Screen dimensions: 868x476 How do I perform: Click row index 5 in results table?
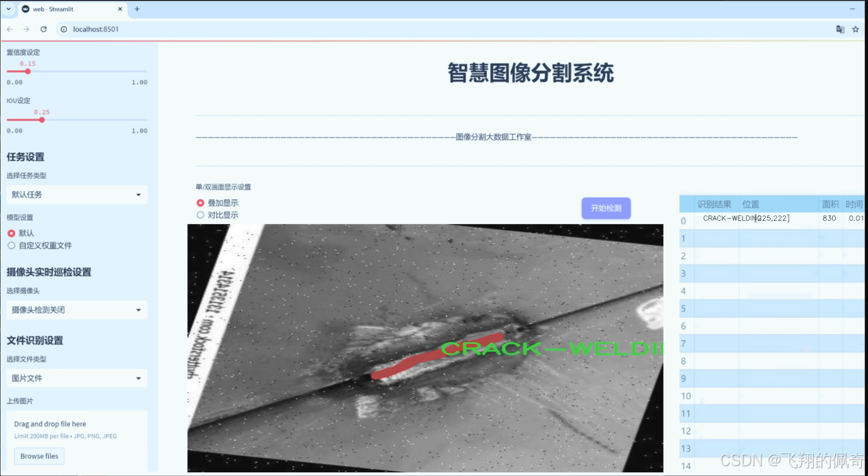tap(687, 309)
